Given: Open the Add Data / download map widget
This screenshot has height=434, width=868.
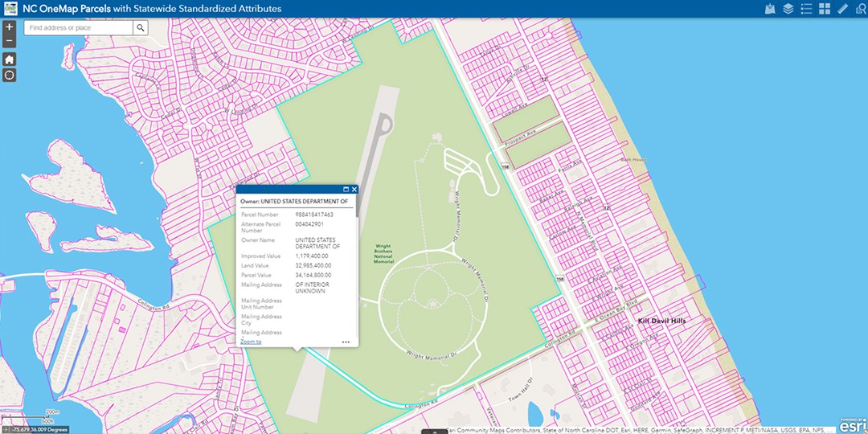Looking at the screenshot, I should click(769, 9).
